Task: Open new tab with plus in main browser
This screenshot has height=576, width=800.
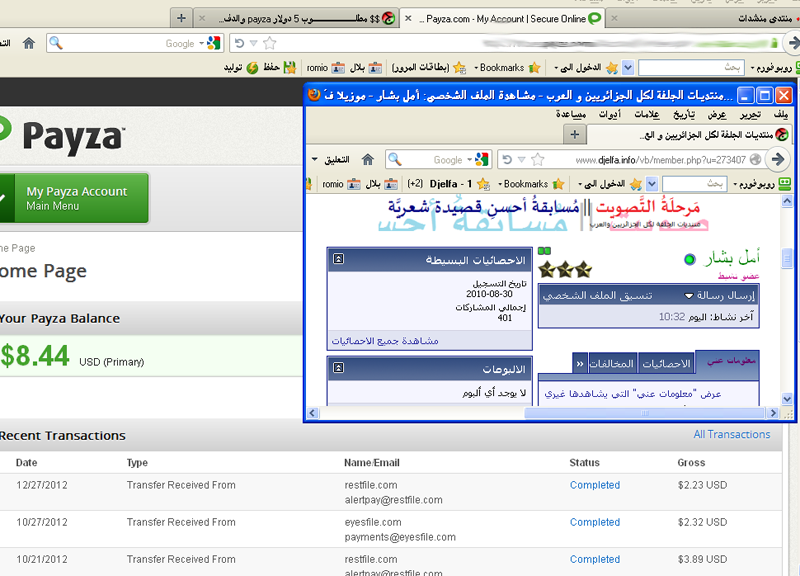Action: 181,18
